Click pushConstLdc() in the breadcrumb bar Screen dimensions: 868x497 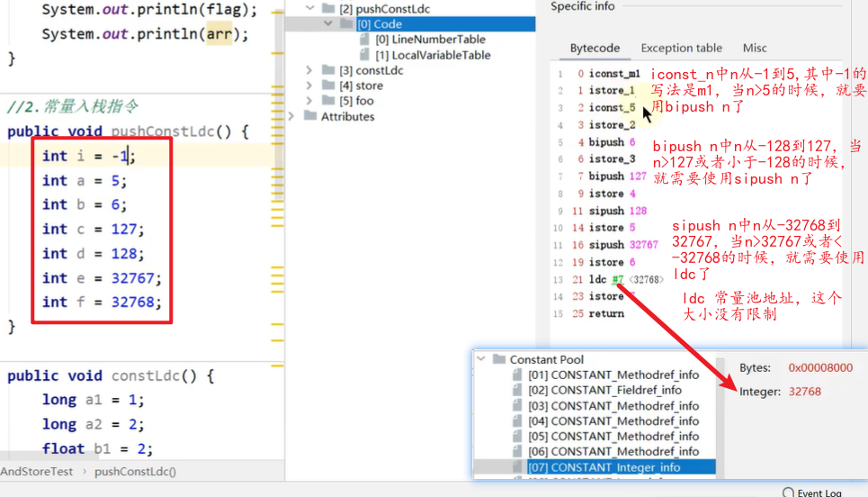135,471
